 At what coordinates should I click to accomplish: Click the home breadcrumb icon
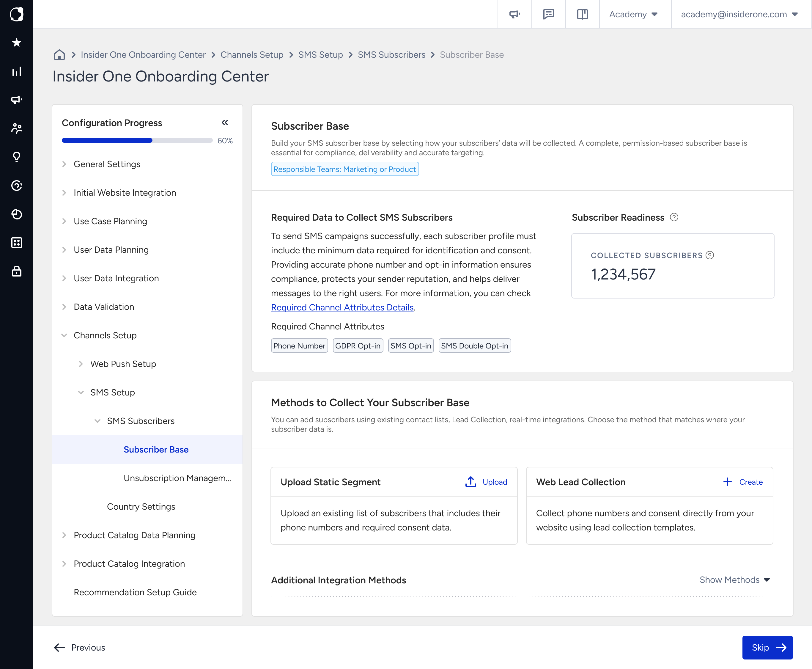pyautogui.click(x=59, y=55)
